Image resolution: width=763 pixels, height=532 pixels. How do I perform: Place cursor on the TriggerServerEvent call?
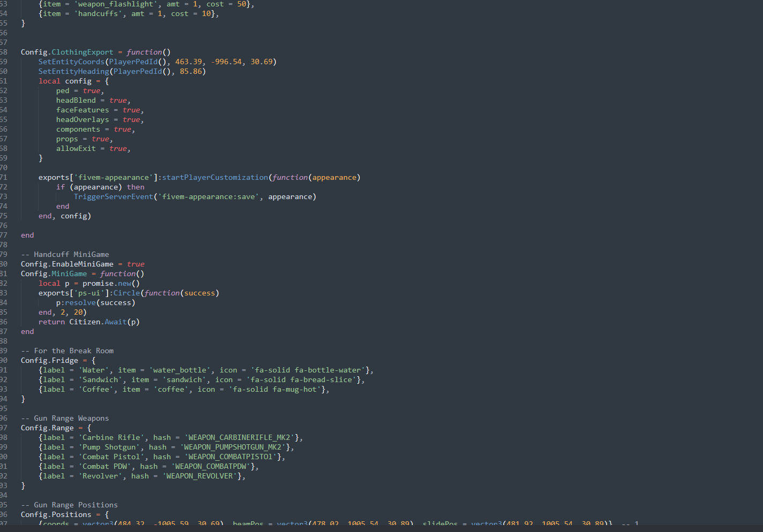click(x=113, y=197)
